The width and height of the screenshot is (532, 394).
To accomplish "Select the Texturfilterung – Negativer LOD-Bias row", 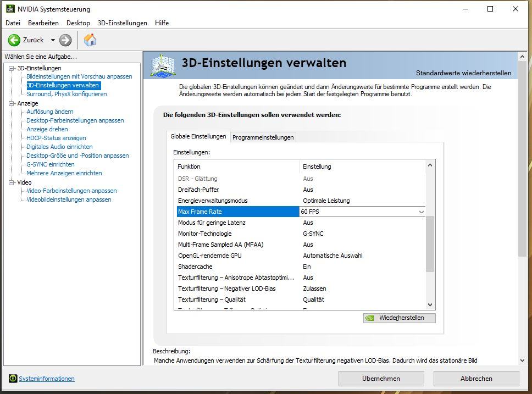I will click(x=301, y=288).
